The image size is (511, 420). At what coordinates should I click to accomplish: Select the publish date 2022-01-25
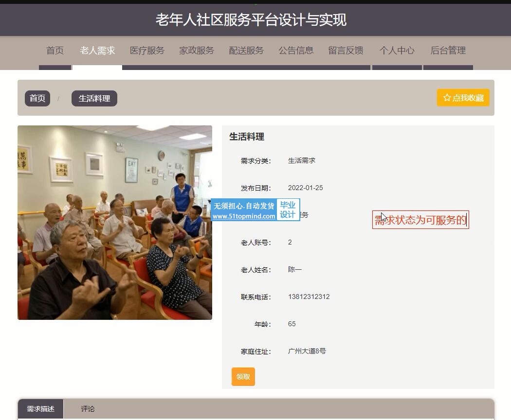(x=305, y=188)
